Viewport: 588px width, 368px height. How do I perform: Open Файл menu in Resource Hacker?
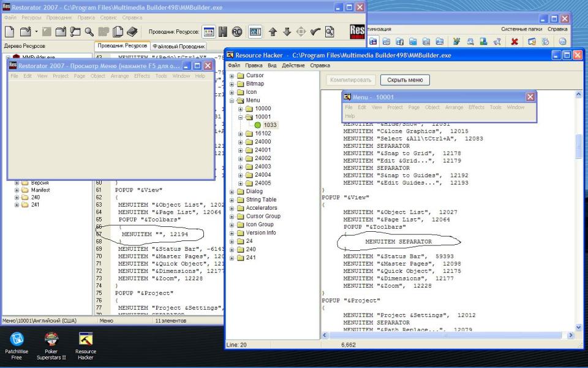pos(234,66)
